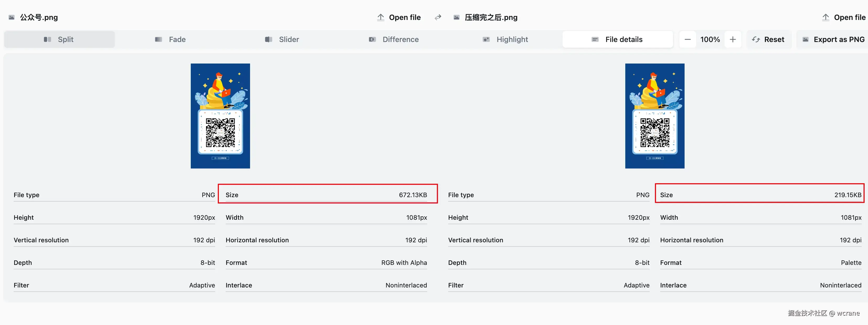The width and height of the screenshot is (868, 325).
Task: Click the 672.13KB size value
Action: 412,195
